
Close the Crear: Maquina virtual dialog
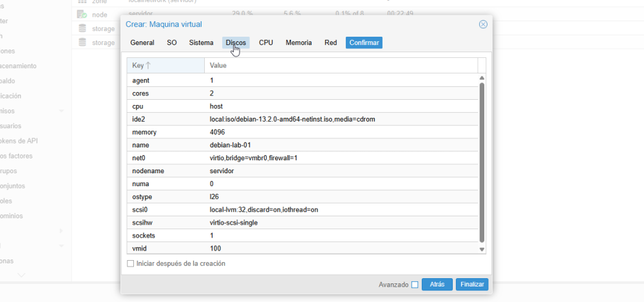[x=483, y=24]
